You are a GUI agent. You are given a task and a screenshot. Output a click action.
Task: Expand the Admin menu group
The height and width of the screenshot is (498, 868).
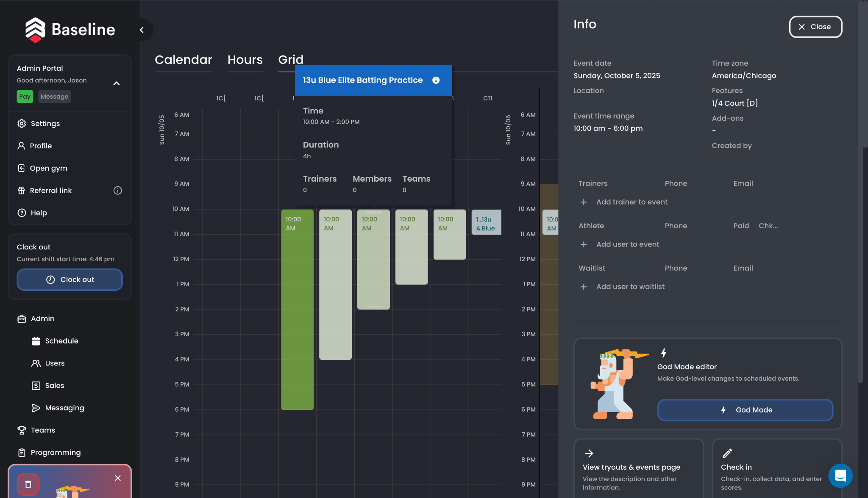click(x=42, y=318)
